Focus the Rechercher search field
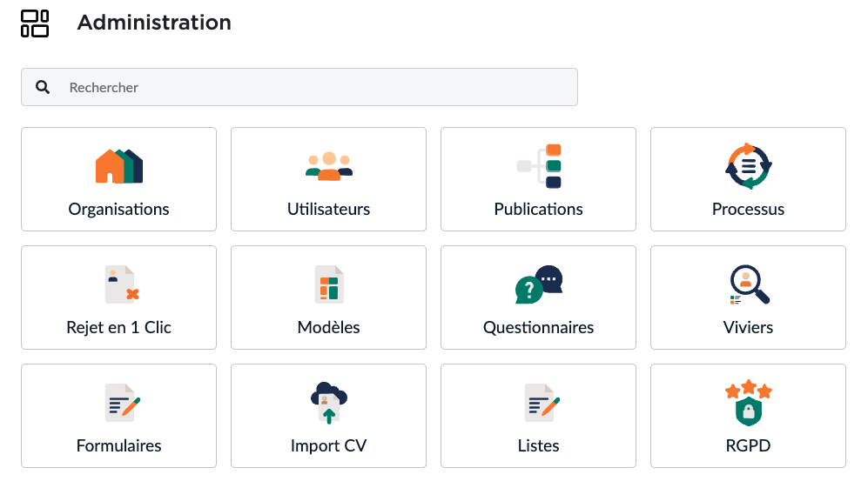Screen dimensions: 868x488 point(313,87)
